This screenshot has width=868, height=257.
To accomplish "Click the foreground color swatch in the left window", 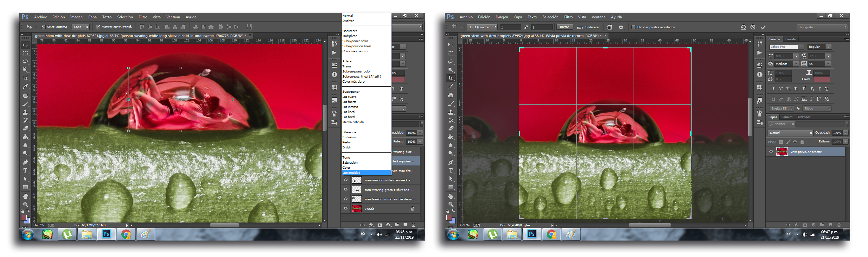I will tap(24, 217).
